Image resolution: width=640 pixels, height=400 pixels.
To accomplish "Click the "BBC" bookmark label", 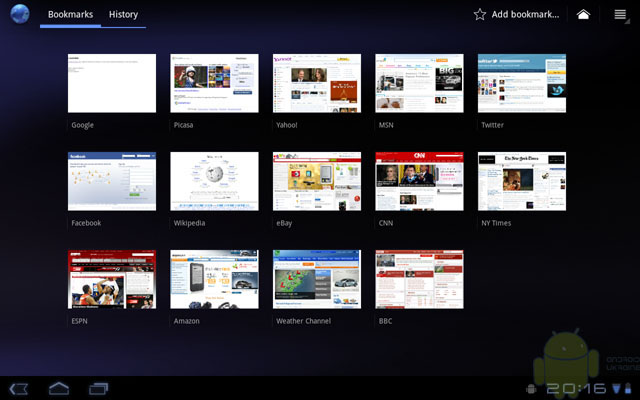I will click(385, 321).
